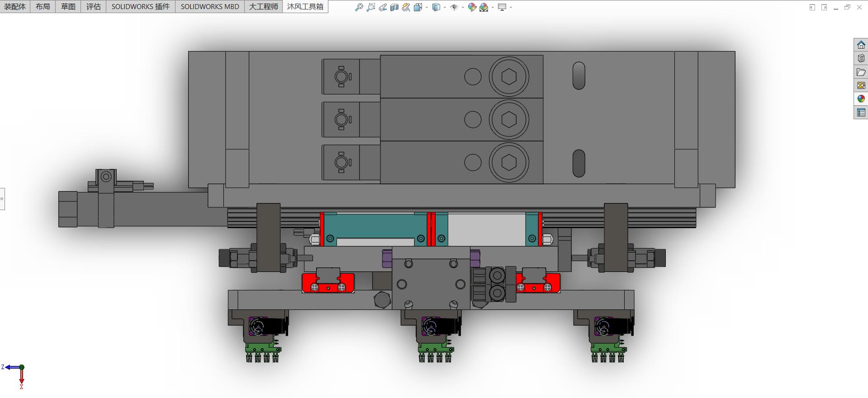The image size is (868, 398).
Task: Select the SOLIDWORKS 插件 tab
Action: [141, 7]
